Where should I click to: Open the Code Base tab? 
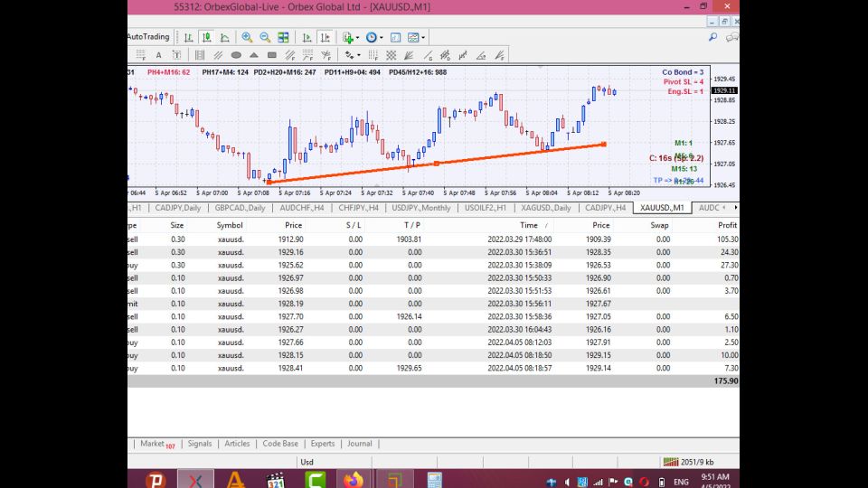pyautogui.click(x=279, y=444)
